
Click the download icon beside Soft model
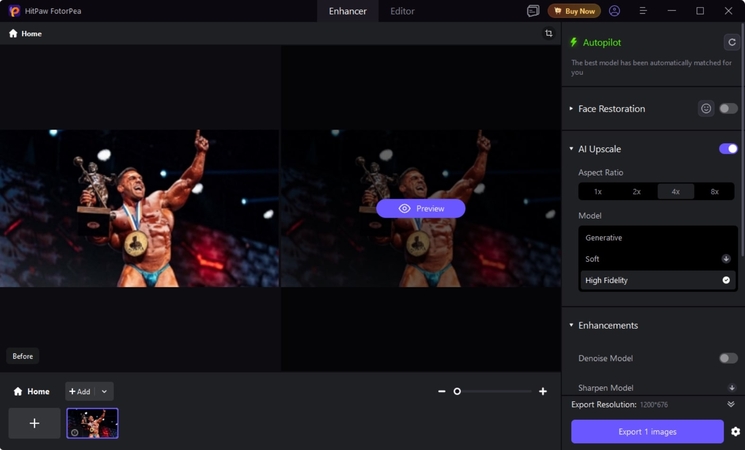[726, 259]
